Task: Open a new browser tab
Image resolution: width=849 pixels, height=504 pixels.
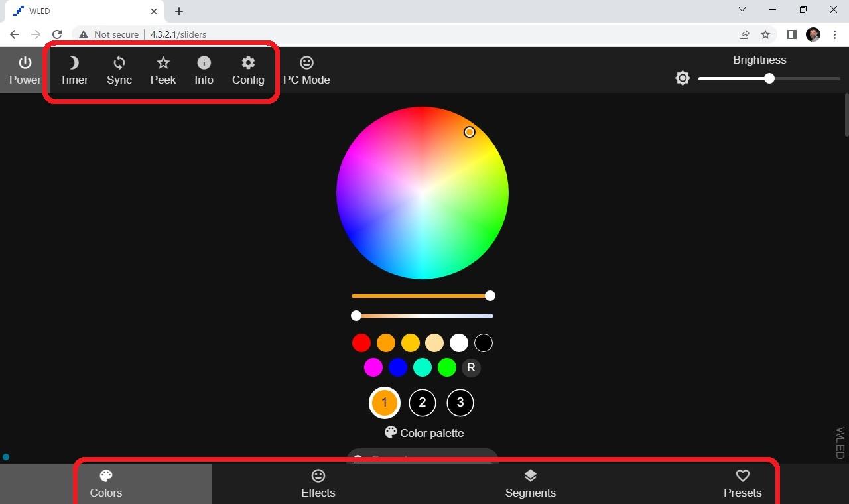Action: 179,11
